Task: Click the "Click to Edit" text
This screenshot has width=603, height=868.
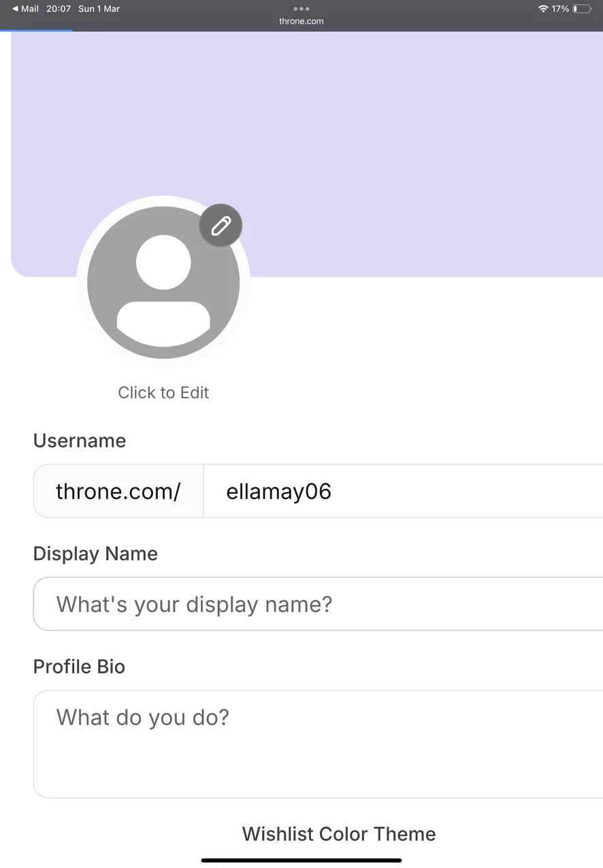Action: pos(163,393)
